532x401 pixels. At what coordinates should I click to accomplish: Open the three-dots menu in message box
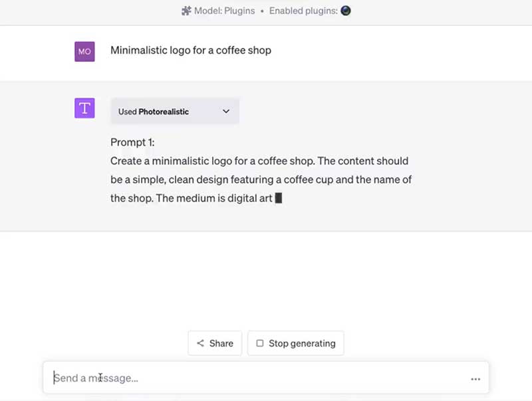point(475,379)
